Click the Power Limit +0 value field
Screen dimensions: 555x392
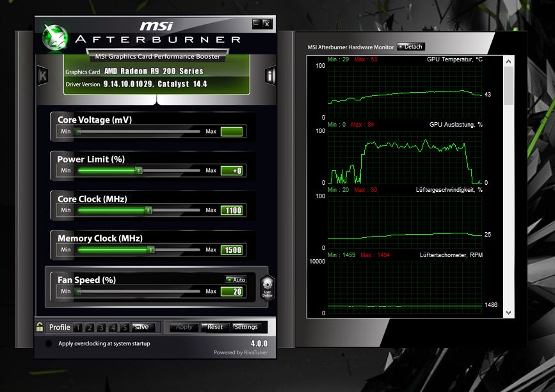click(232, 171)
